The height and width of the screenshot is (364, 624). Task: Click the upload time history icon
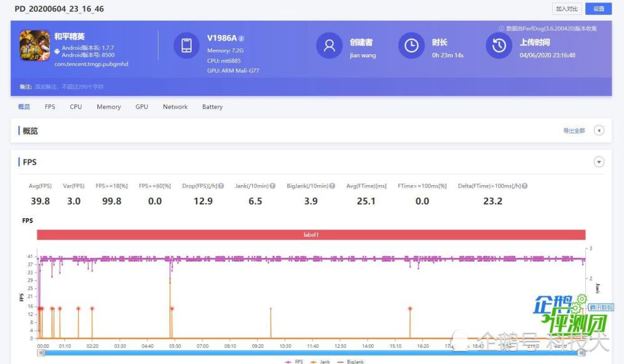tap(499, 45)
